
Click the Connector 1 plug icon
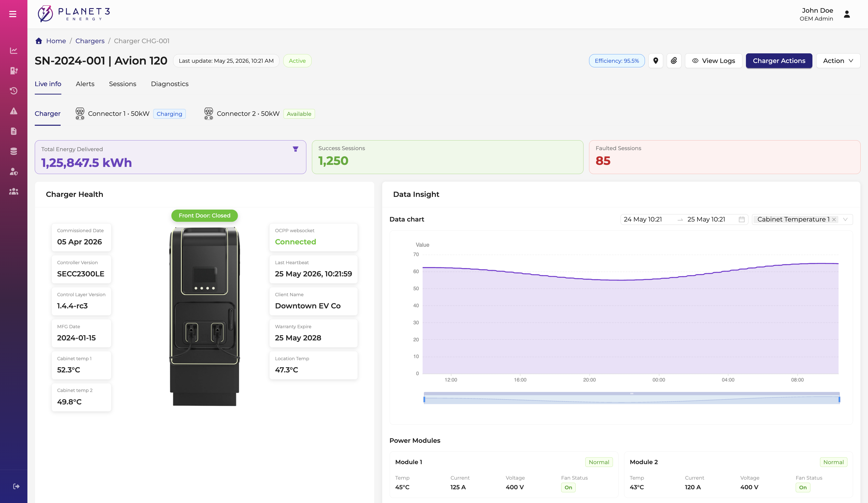point(80,113)
